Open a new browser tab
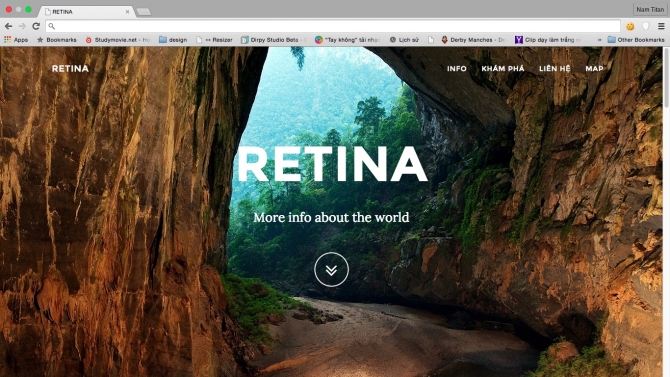Screen dimensions: 670x377 coord(144,12)
